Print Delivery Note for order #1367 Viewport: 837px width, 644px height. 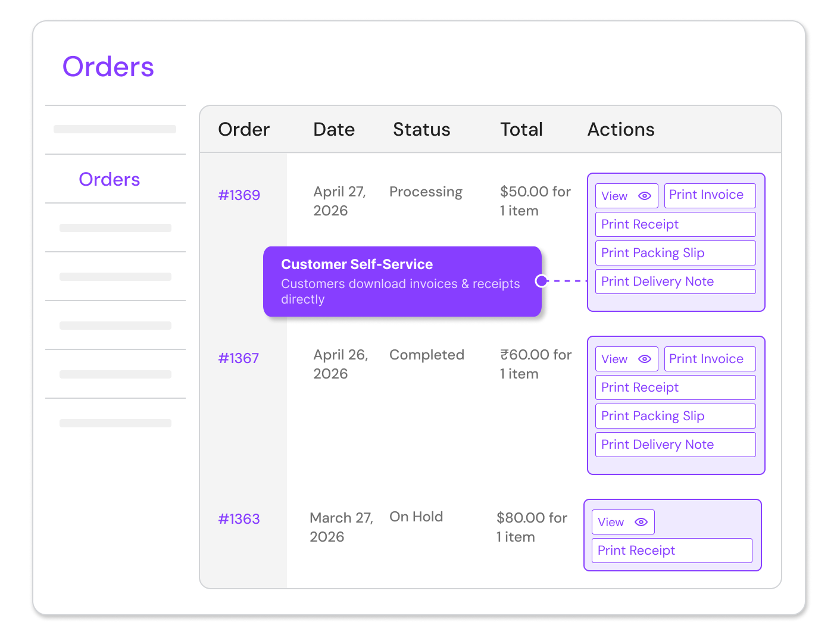click(675, 445)
